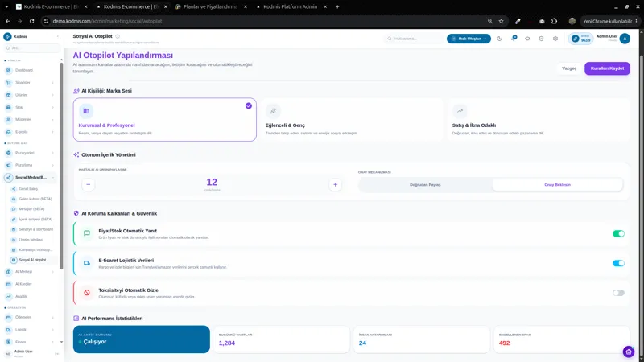Decrease weekly posts with minus button
The width and height of the screenshot is (644, 362).
(89, 185)
